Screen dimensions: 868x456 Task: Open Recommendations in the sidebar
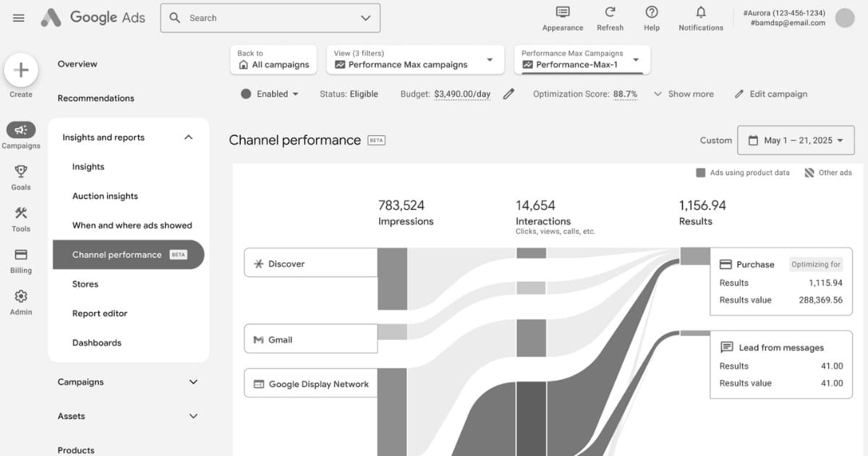(96, 98)
